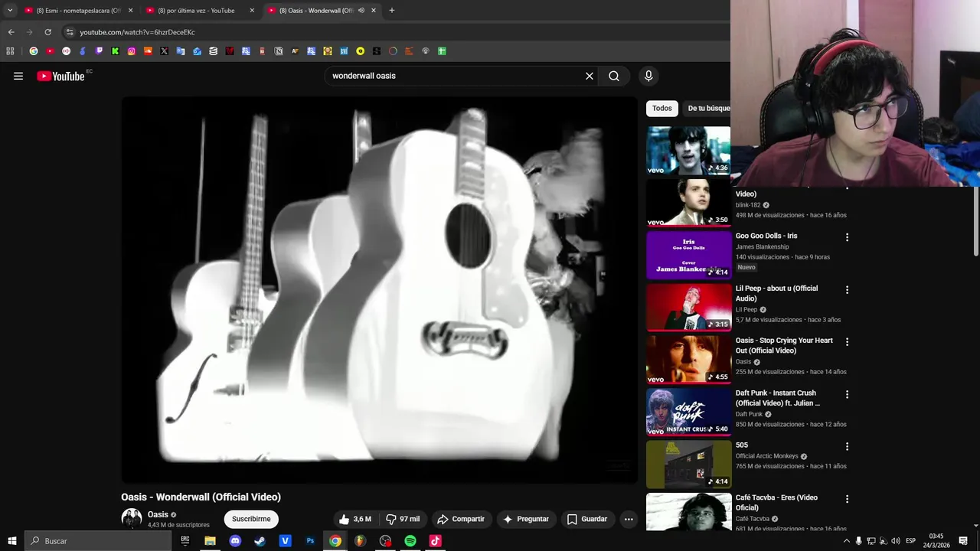Clear the search box text
This screenshot has height=551, width=980.
(x=590, y=76)
